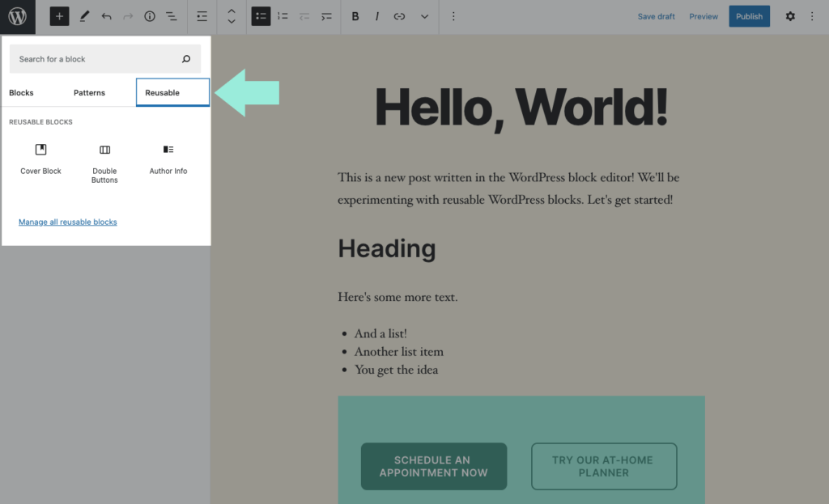The width and height of the screenshot is (829, 504).
Task: Open the far-right editor Options menu
Action: click(x=812, y=16)
